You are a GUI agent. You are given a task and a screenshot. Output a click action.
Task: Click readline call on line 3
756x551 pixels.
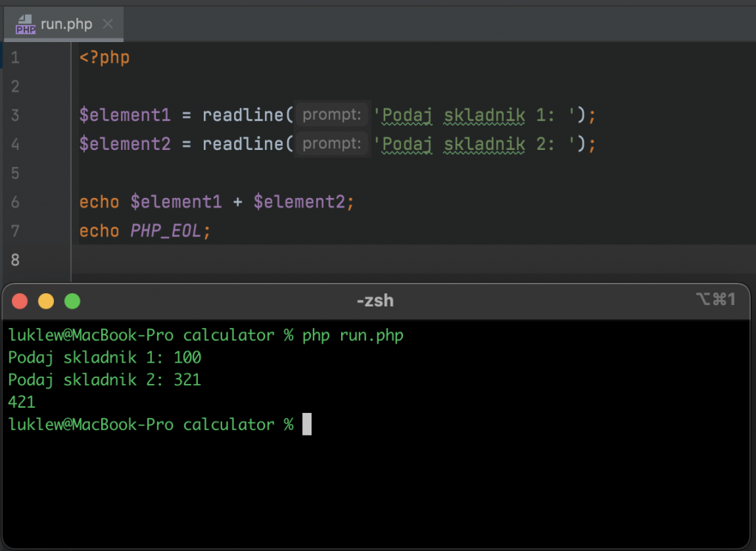click(243, 114)
